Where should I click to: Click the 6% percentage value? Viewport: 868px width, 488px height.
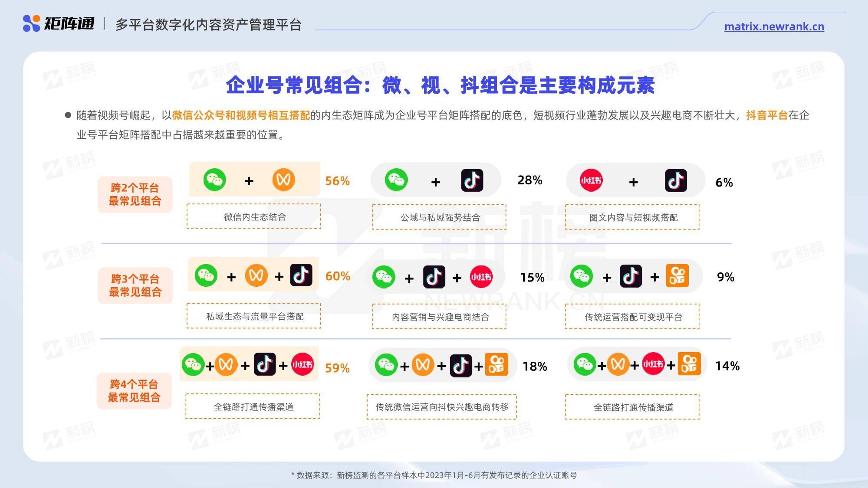724,182
